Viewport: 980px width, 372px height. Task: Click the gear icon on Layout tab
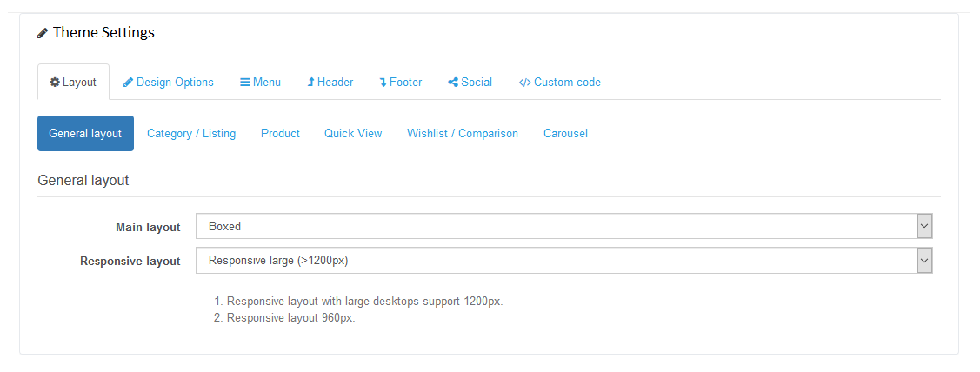pos(55,83)
